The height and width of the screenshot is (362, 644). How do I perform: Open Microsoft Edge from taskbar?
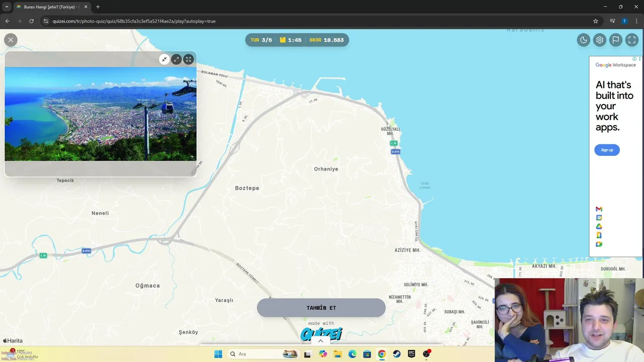pos(352,354)
